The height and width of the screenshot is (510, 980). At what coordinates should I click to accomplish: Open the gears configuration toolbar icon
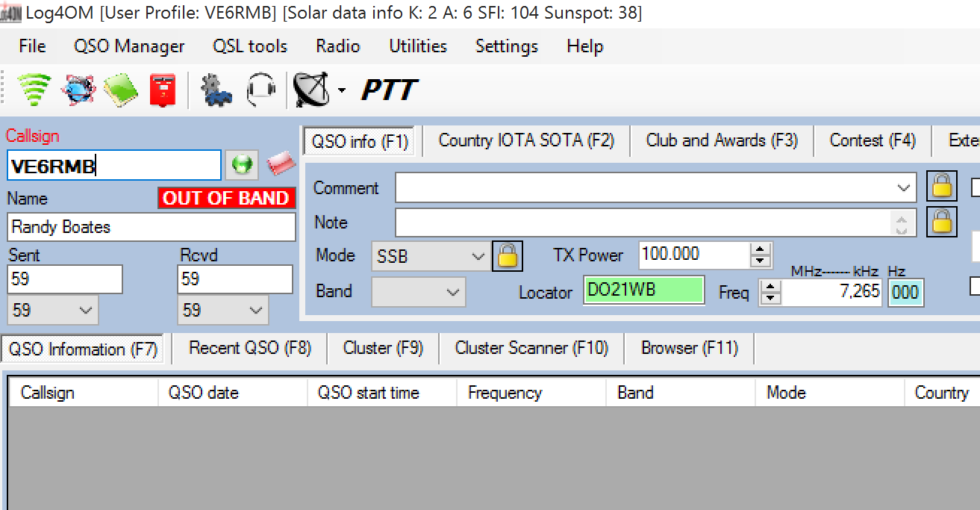pyautogui.click(x=216, y=90)
